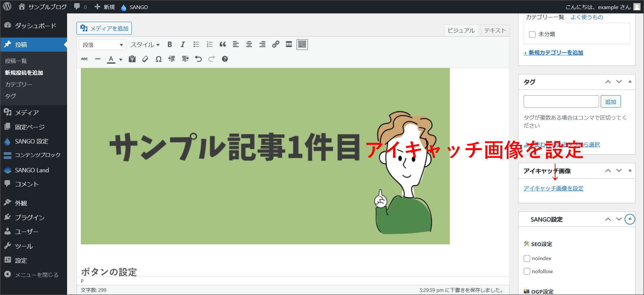Click the insert link icon
The height and width of the screenshot is (295, 644).
click(x=276, y=45)
